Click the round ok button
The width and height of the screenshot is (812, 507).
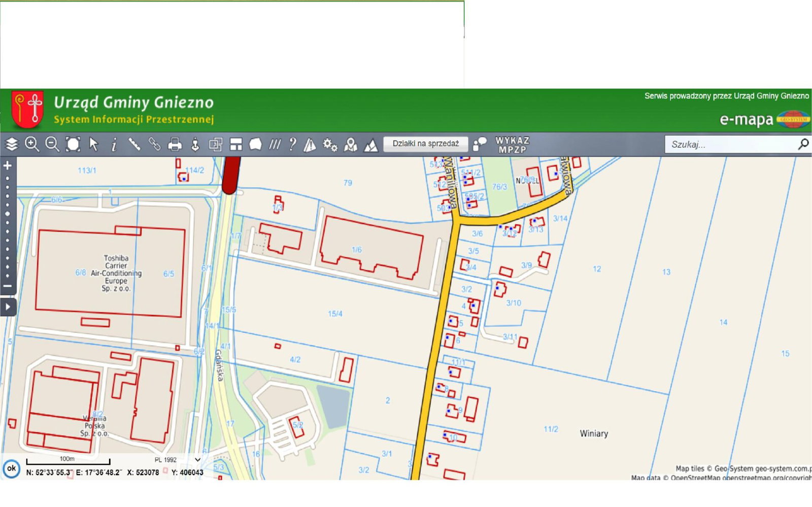pos(11,468)
